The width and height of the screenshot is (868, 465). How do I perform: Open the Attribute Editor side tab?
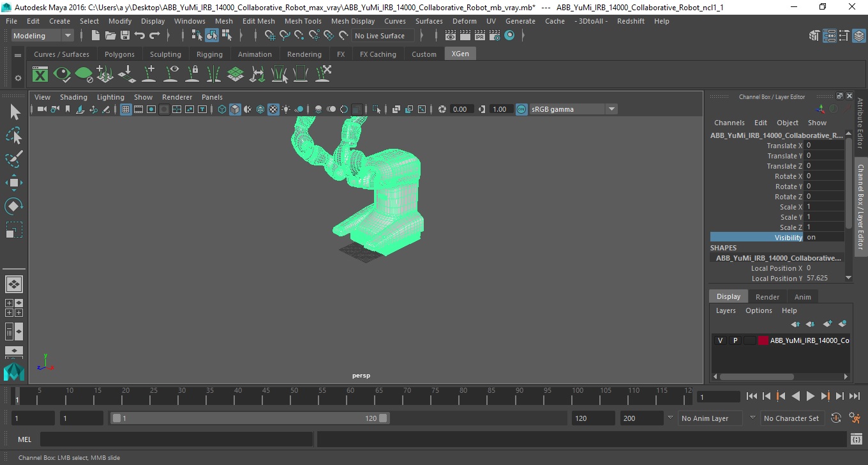pos(860,123)
